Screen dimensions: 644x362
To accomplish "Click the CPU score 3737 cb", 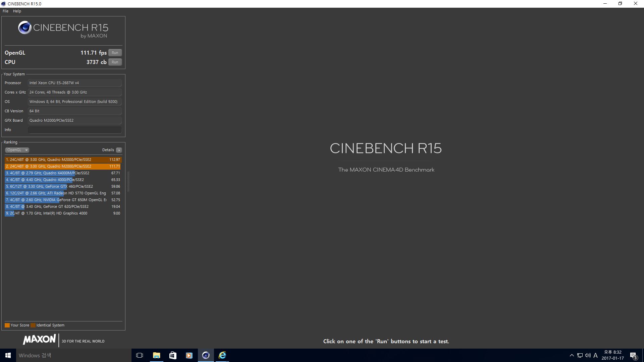I will coord(97,62).
